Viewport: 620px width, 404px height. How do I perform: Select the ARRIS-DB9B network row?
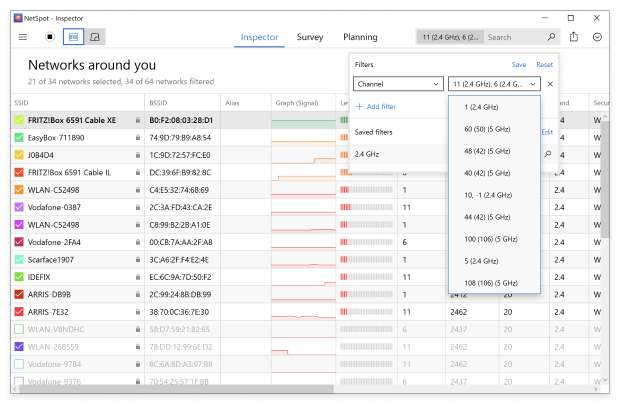(308, 295)
